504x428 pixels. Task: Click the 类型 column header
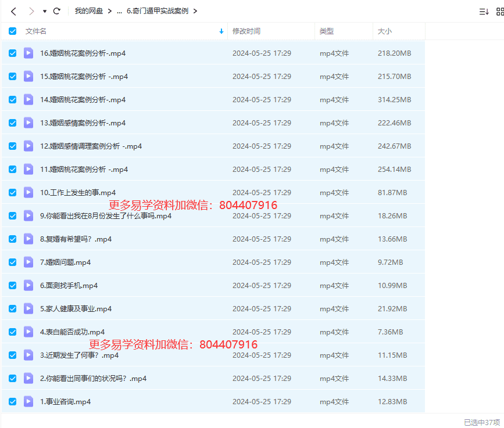(x=327, y=31)
